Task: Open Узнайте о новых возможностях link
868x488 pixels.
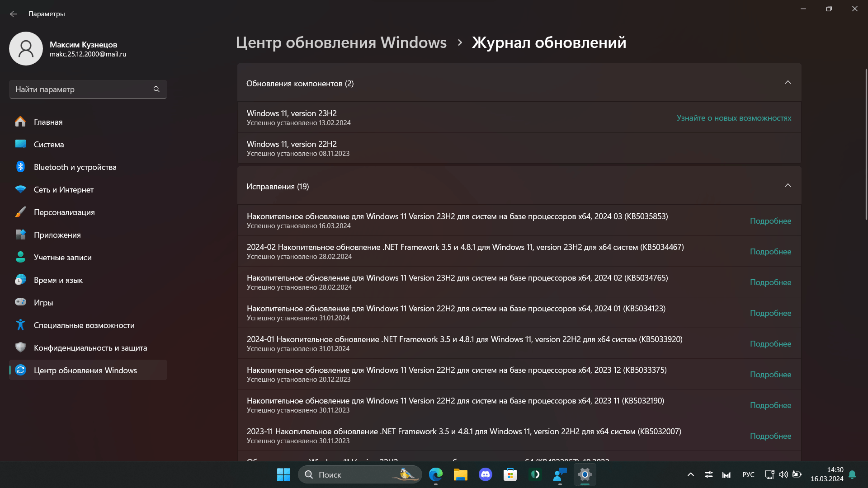Action: pos(734,118)
